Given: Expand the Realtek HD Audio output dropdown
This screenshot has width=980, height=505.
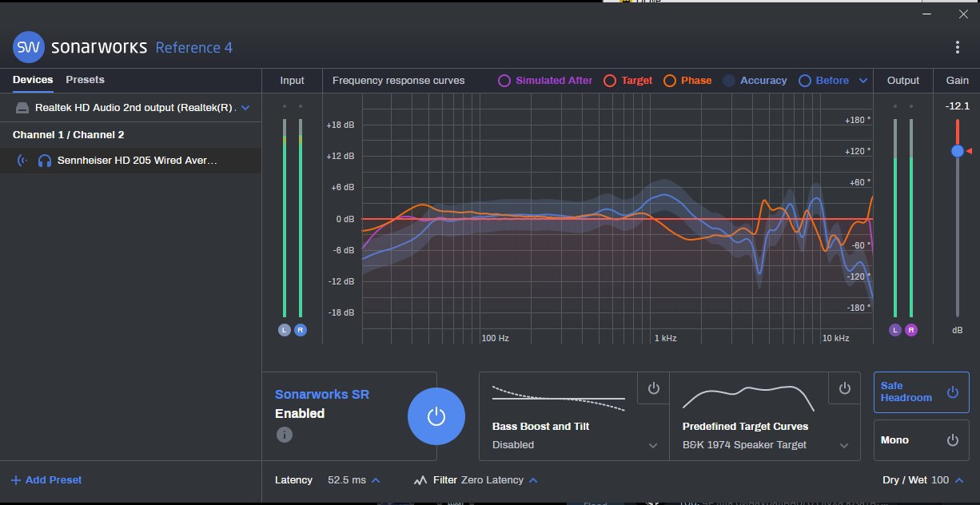Looking at the screenshot, I should click(245, 107).
